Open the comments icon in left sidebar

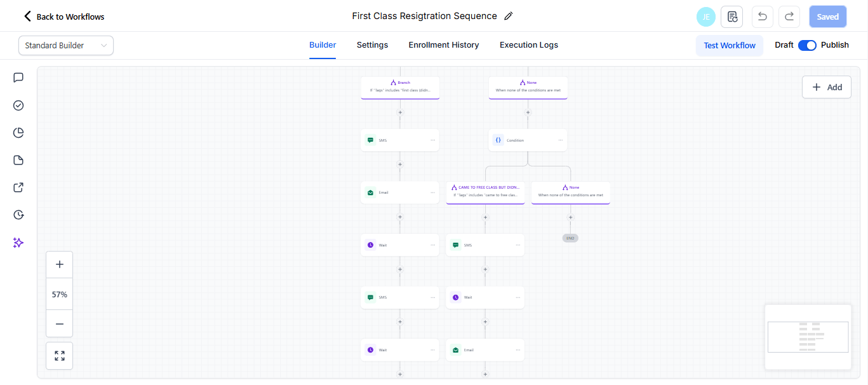click(18, 78)
